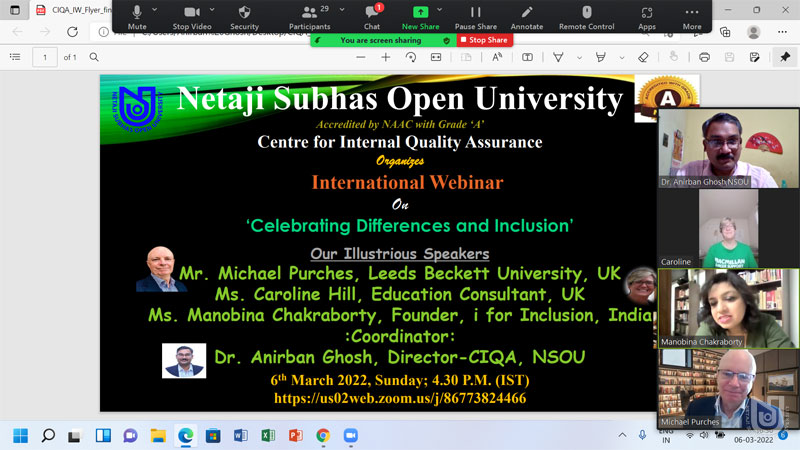Viewport: 800px width, 450px height.
Task: Open Highlight color options arrow
Action: (622, 58)
